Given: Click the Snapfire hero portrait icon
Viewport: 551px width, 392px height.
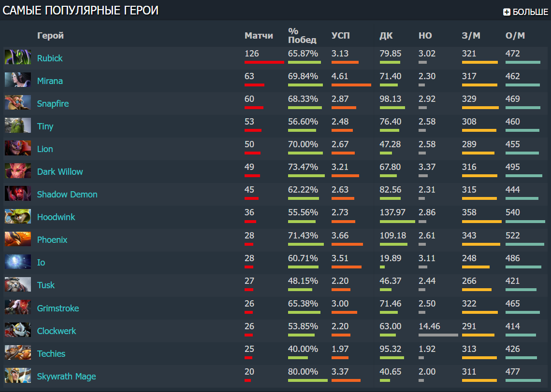Looking at the screenshot, I should click(18, 102).
